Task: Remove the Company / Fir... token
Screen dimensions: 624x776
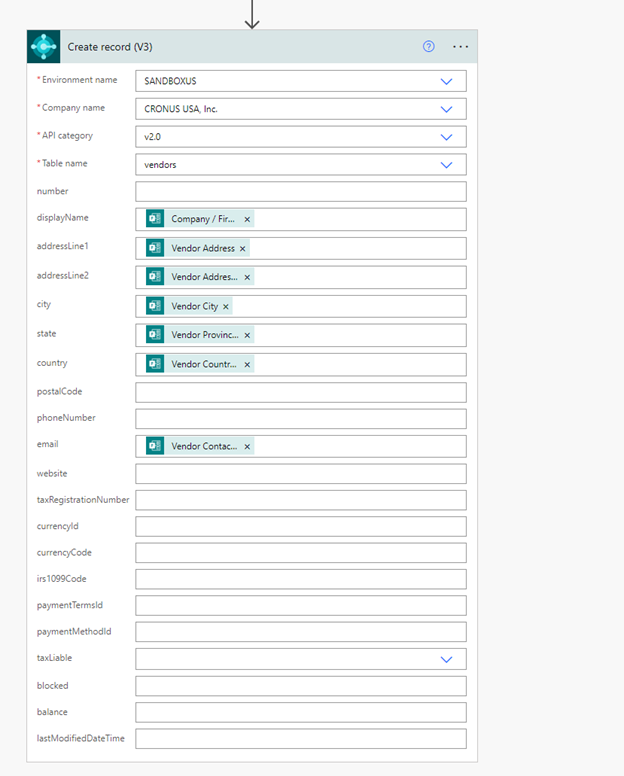Action: point(247,219)
